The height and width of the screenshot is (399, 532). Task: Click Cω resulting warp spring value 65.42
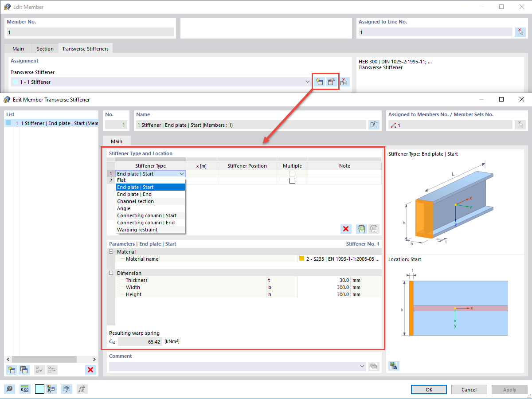click(x=140, y=342)
